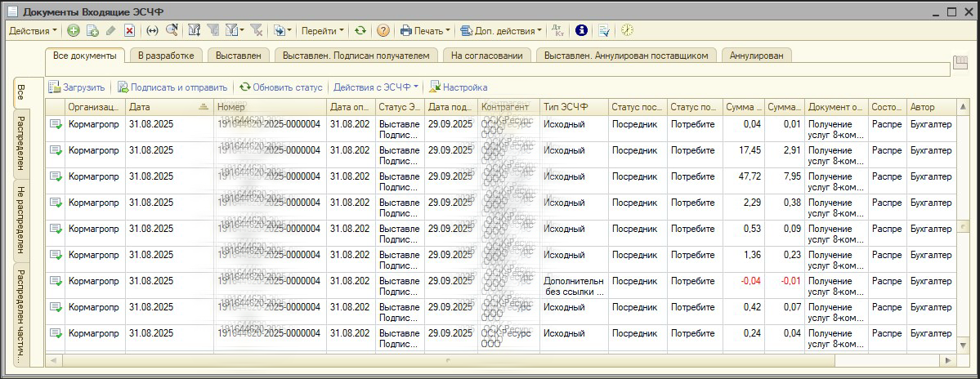
Task: Expand the Перейти dropdown
Action: [x=322, y=31]
